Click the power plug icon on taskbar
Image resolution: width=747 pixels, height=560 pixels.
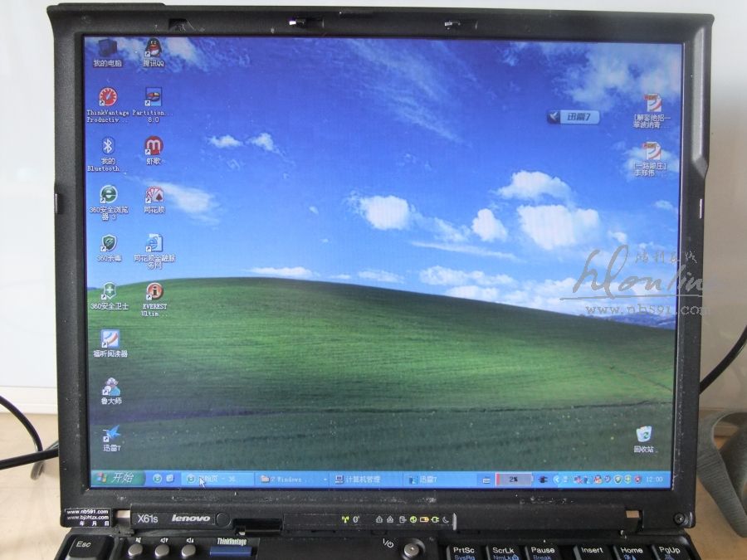pos(543,480)
